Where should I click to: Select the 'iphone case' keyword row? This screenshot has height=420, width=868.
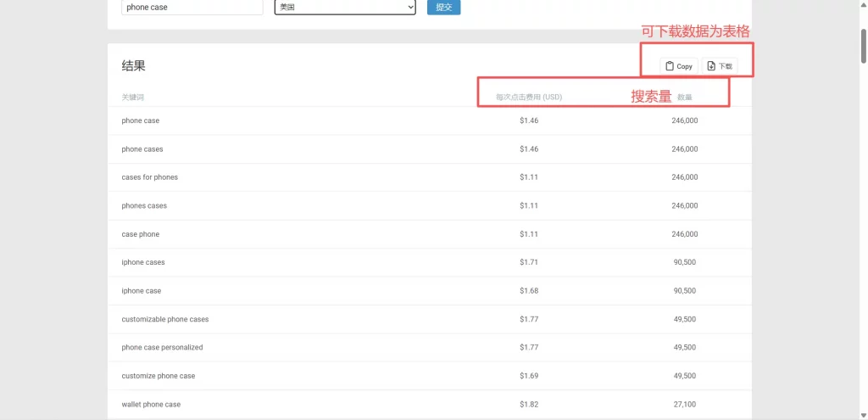pyautogui.click(x=142, y=291)
